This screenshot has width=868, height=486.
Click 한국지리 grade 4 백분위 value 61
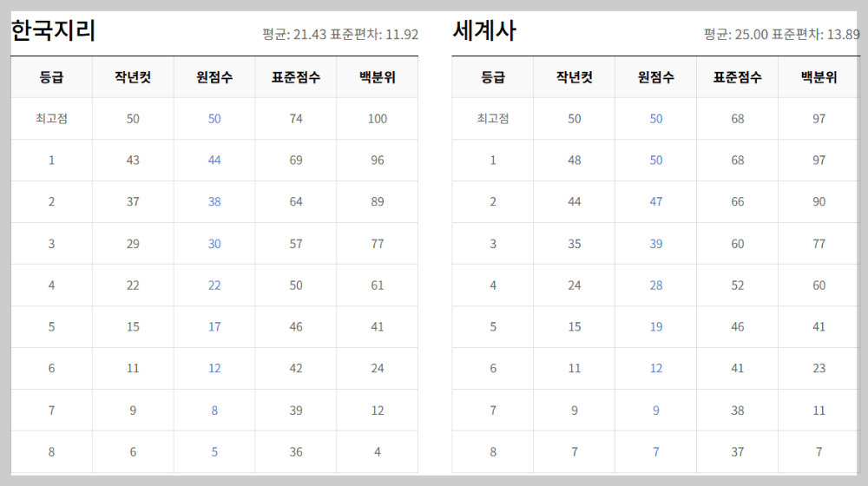click(x=378, y=285)
